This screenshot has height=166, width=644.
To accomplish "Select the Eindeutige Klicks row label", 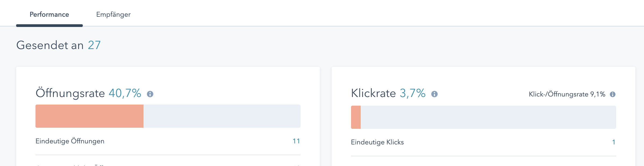I will pyautogui.click(x=377, y=142).
